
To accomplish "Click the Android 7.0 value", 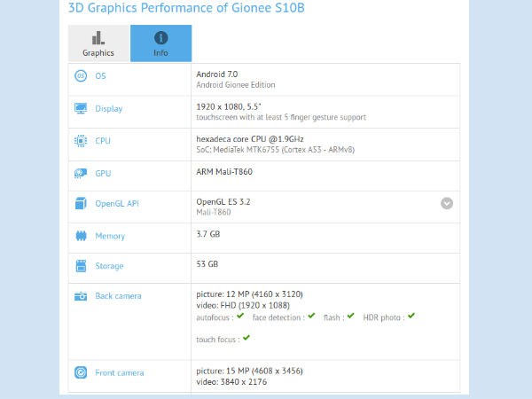I will point(217,74).
